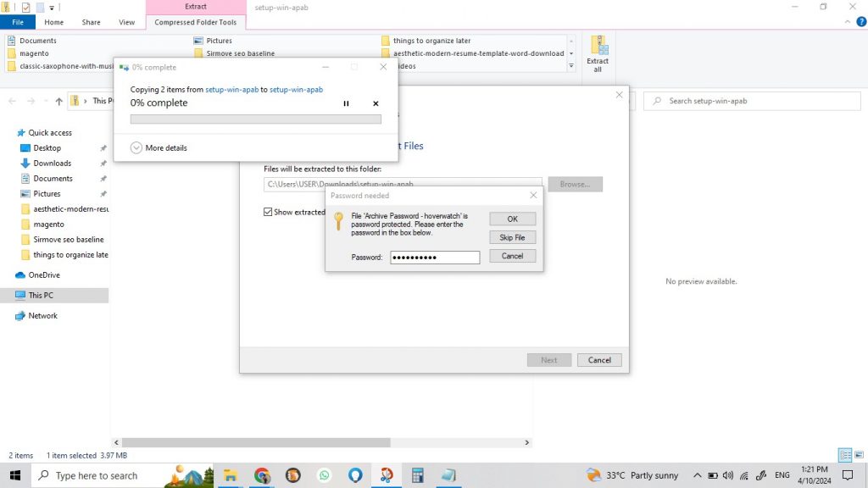
Task: Cancel the copy with the X icon
Action: tap(376, 103)
